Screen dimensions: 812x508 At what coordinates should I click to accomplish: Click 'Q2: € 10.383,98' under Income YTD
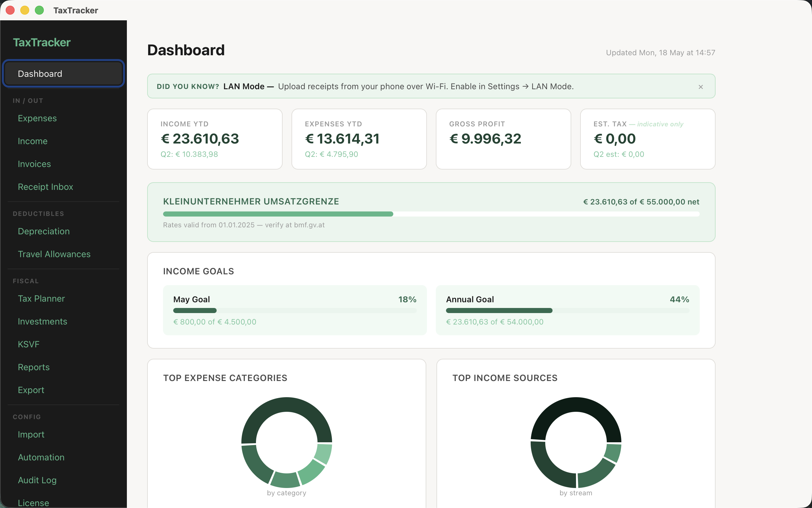(x=189, y=154)
